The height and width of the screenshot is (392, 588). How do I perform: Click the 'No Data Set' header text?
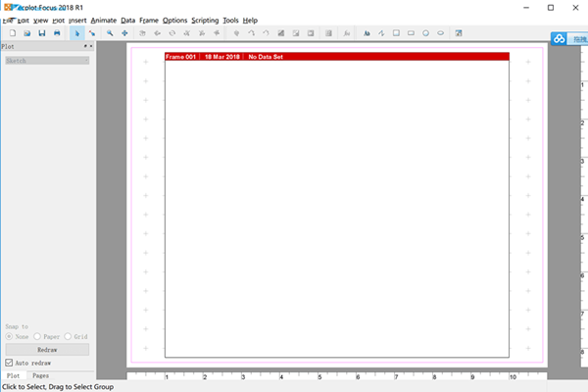(x=266, y=57)
